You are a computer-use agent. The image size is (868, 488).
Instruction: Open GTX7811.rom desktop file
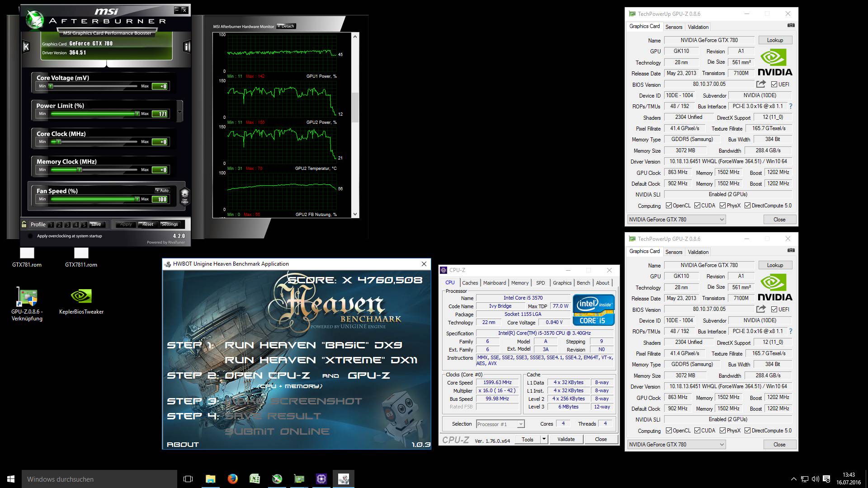pyautogui.click(x=81, y=258)
